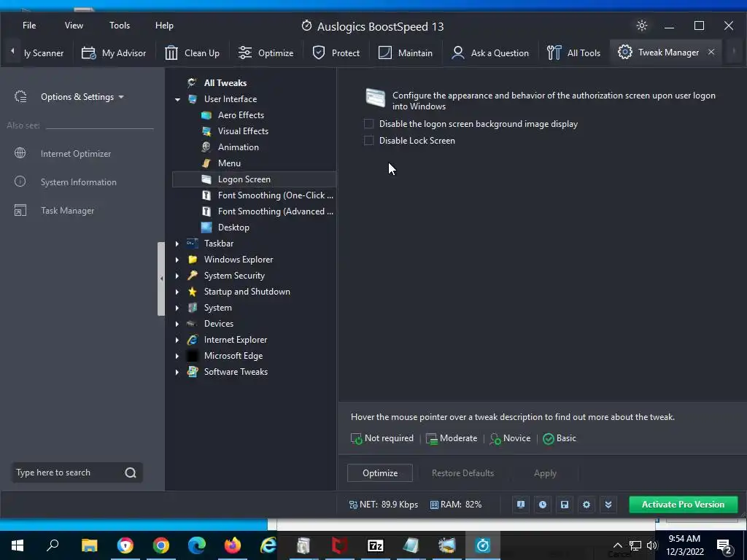This screenshot has width=747, height=560.
Task: Expand the Taskbar tree node
Action: pyautogui.click(x=177, y=244)
